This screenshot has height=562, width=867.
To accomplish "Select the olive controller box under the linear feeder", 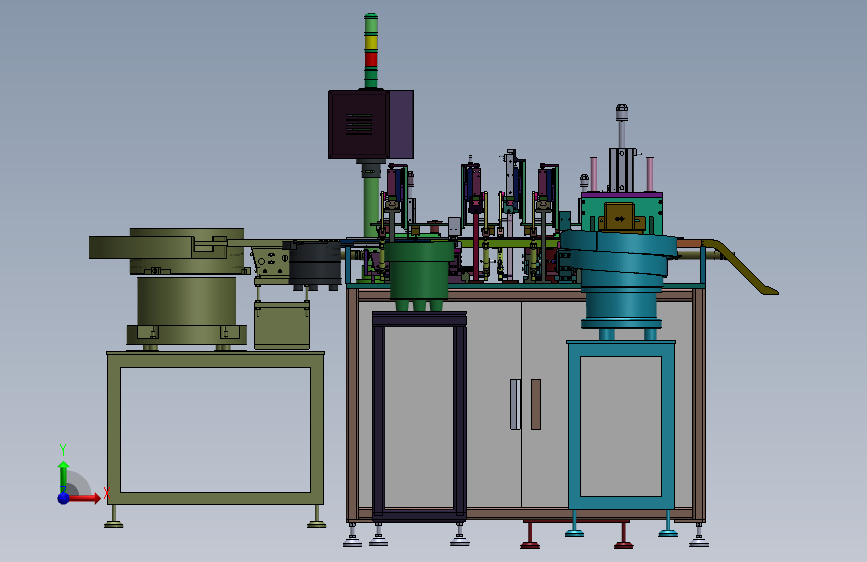I will tap(282, 325).
